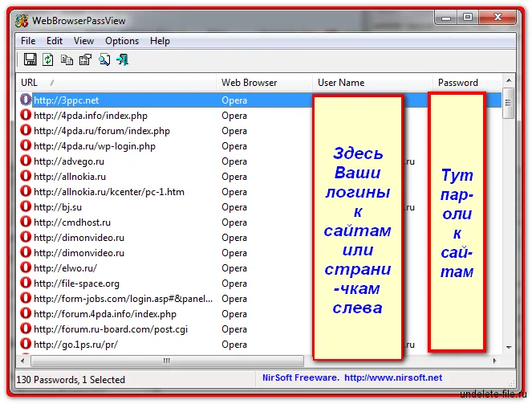Select the http://3ppc.net row
532x404 pixels.
click(x=258, y=100)
